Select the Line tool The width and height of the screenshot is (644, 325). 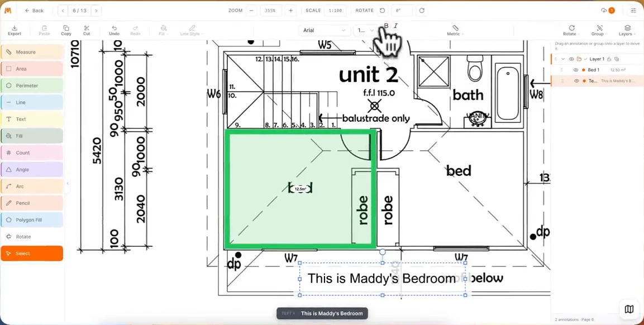click(x=32, y=102)
